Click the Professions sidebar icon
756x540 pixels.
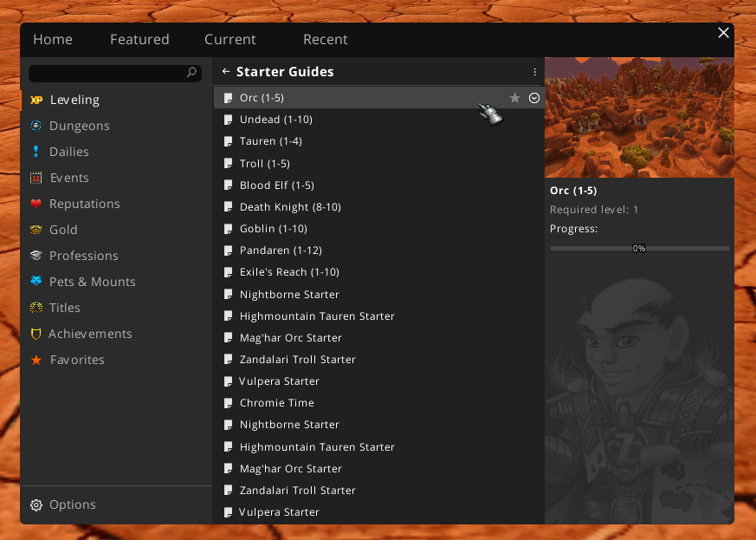(36, 256)
